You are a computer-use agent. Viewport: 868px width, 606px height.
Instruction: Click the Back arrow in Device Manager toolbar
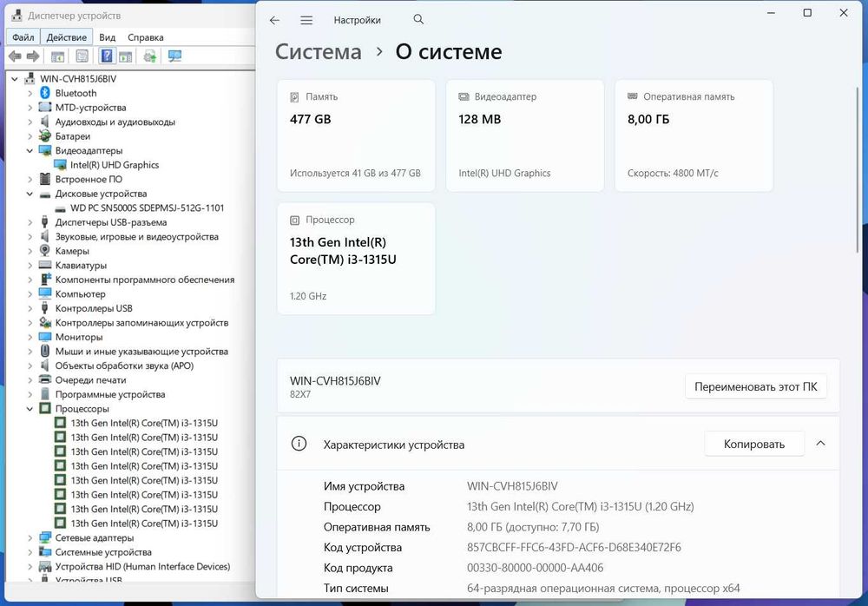(x=15, y=56)
